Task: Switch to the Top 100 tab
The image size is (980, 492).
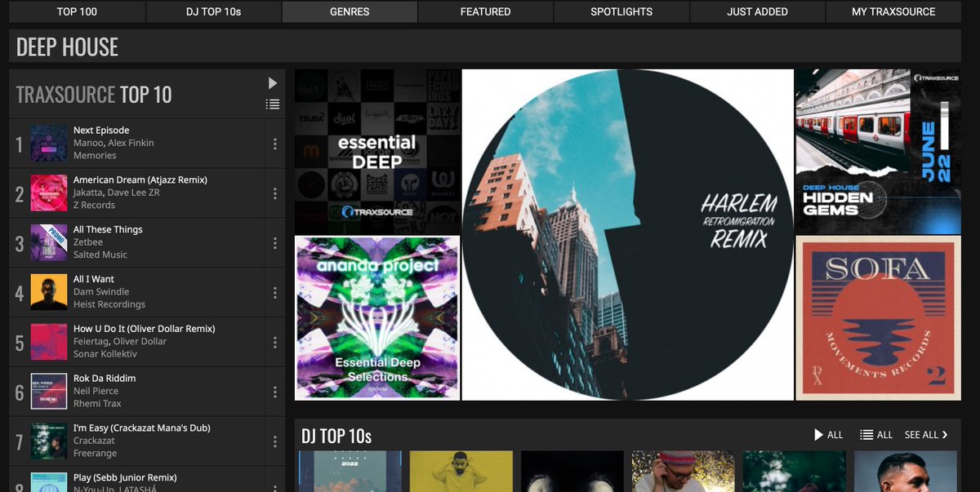Action: coord(76,11)
